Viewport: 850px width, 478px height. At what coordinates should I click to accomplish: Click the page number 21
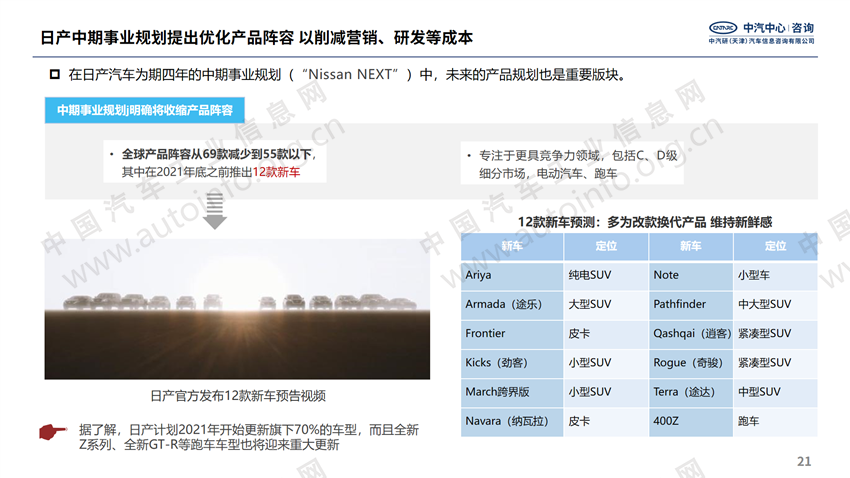click(804, 461)
